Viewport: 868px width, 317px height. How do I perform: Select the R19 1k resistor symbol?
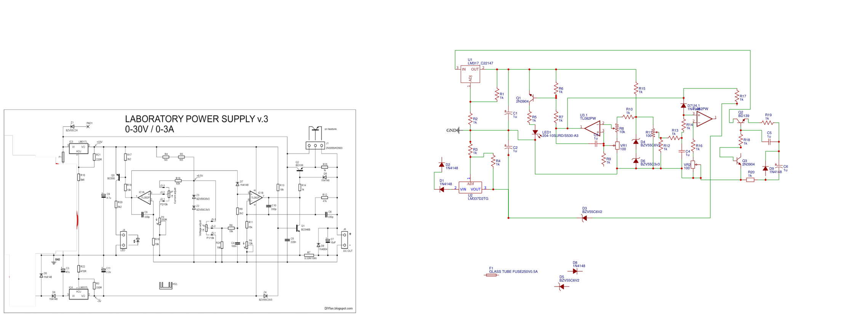point(767,123)
